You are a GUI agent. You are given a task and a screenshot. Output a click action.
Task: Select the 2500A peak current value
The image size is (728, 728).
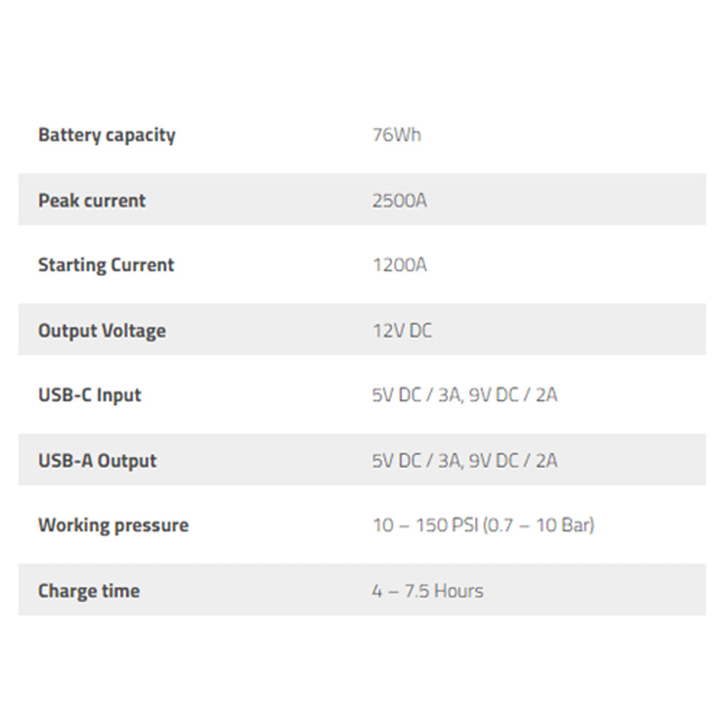pyautogui.click(x=399, y=201)
